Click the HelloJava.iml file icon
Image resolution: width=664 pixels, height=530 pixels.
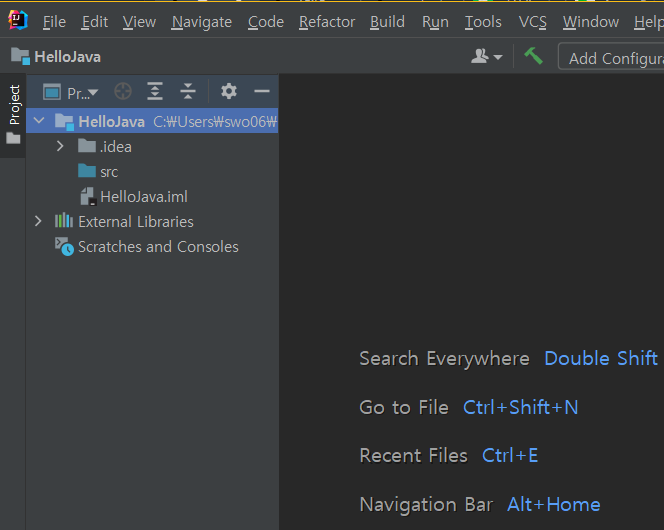88,197
